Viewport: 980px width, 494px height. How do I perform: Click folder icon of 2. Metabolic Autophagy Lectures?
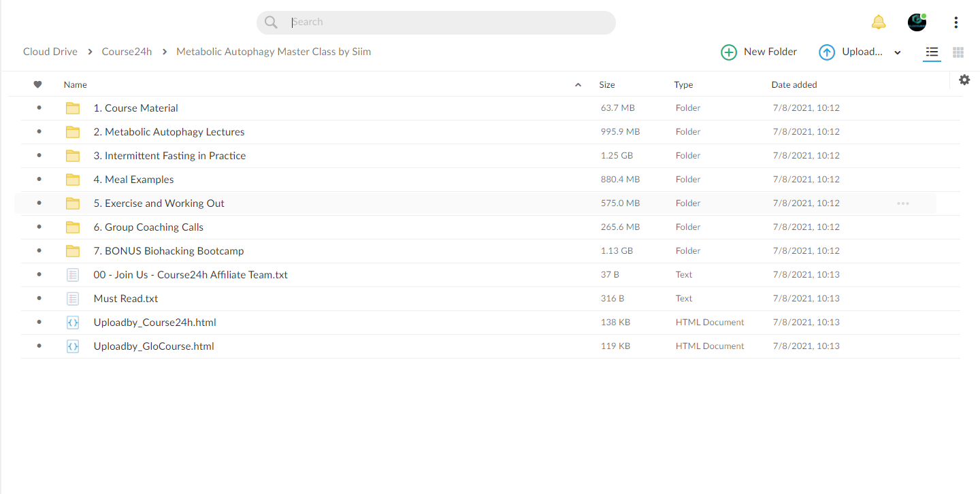pyautogui.click(x=73, y=132)
